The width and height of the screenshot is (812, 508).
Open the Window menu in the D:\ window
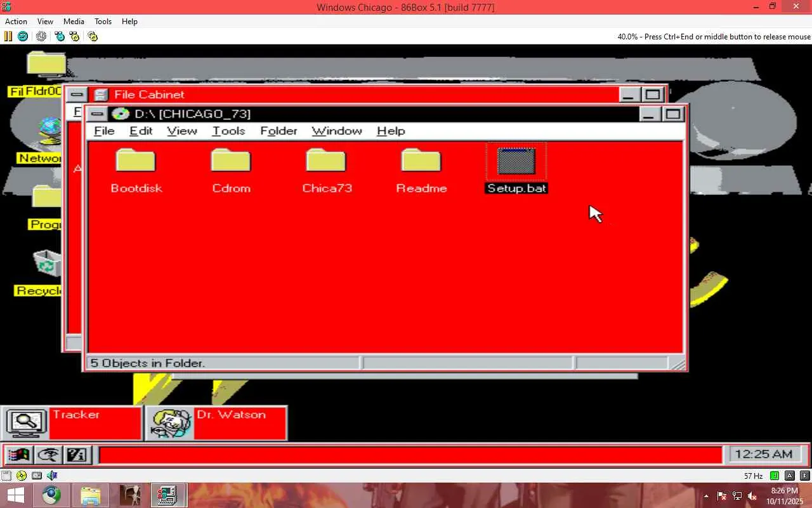coord(337,131)
